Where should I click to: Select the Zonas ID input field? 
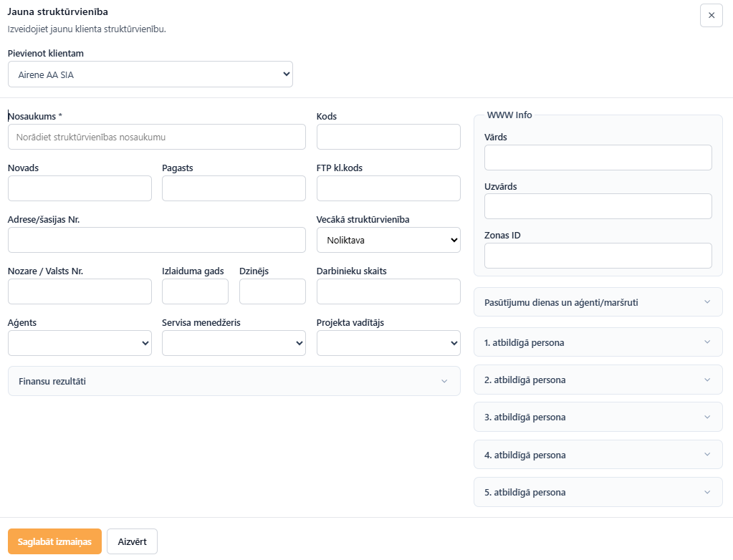[598, 256]
